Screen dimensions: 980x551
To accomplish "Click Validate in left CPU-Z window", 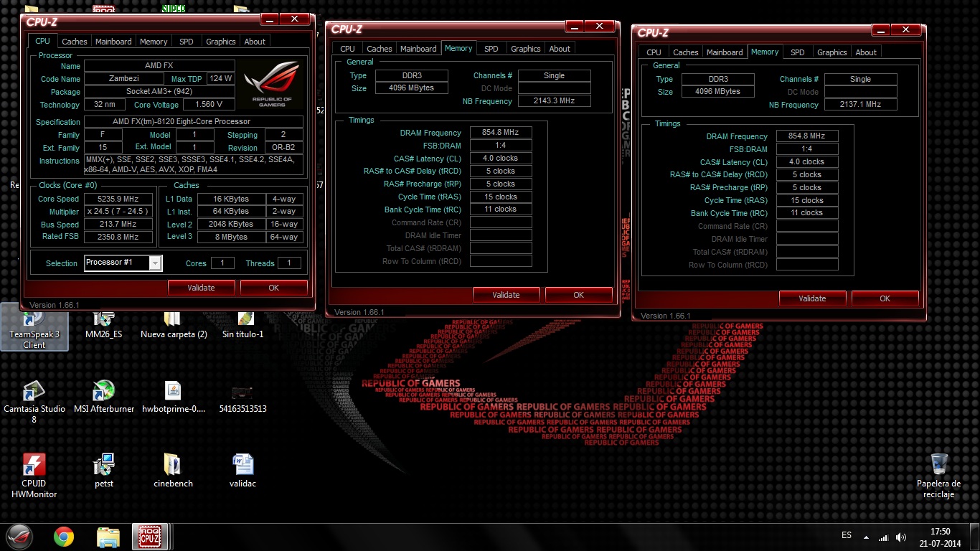I will [x=201, y=288].
